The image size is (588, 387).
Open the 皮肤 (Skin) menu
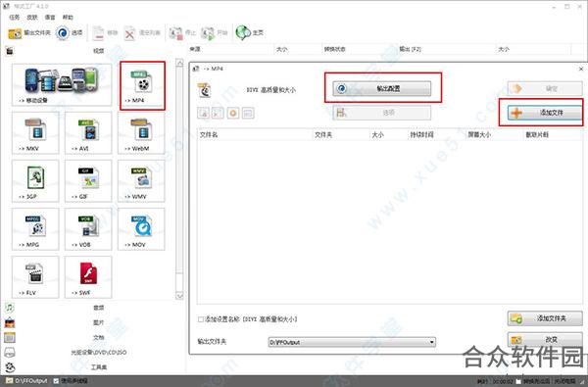pos(32,18)
